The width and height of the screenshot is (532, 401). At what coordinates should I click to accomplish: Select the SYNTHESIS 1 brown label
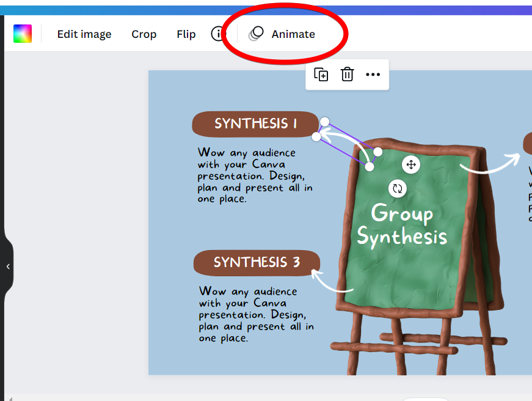[255, 124]
